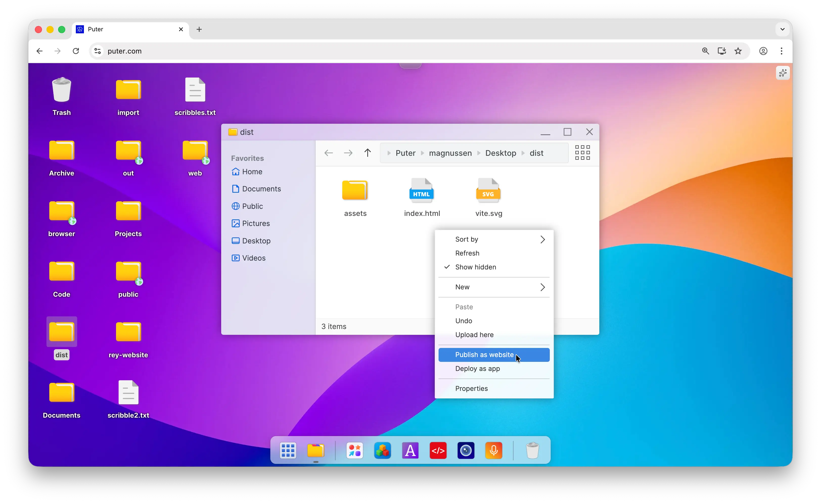The image size is (821, 504).
Task: Select Publish as website
Action: coord(484,355)
